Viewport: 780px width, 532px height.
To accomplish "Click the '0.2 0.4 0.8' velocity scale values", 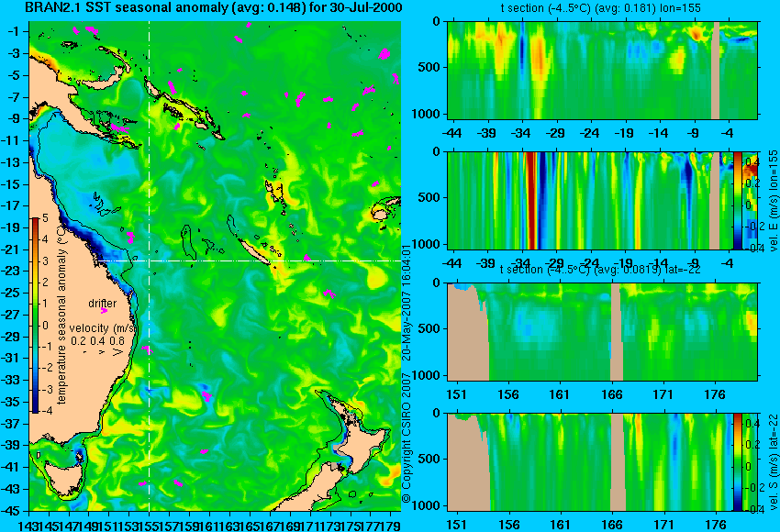I will [97, 340].
